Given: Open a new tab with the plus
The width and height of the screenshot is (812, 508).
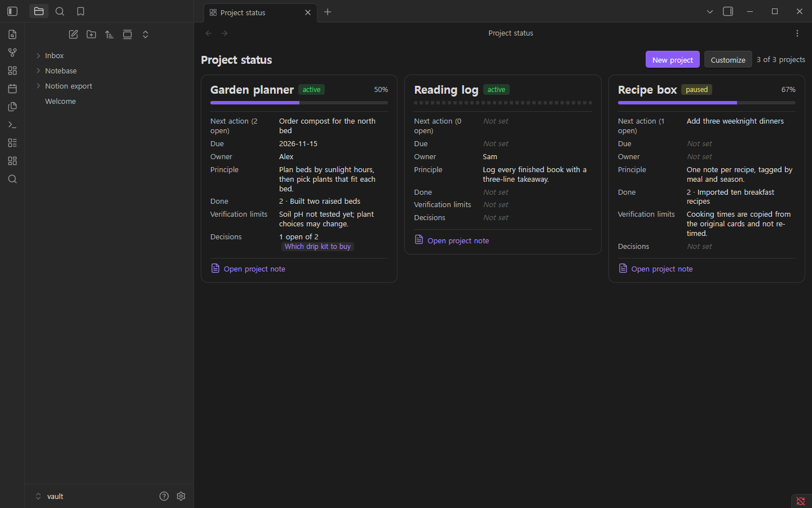Looking at the screenshot, I should (x=328, y=12).
